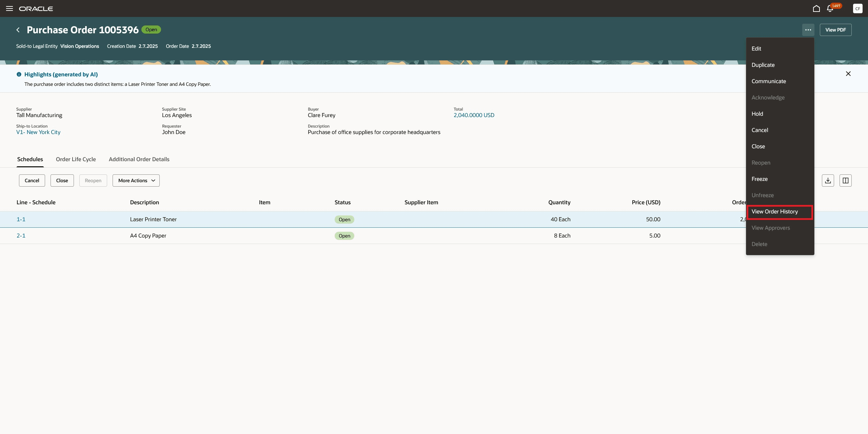Navigate back using the back arrow
This screenshot has height=434, width=868.
click(x=18, y=30)
